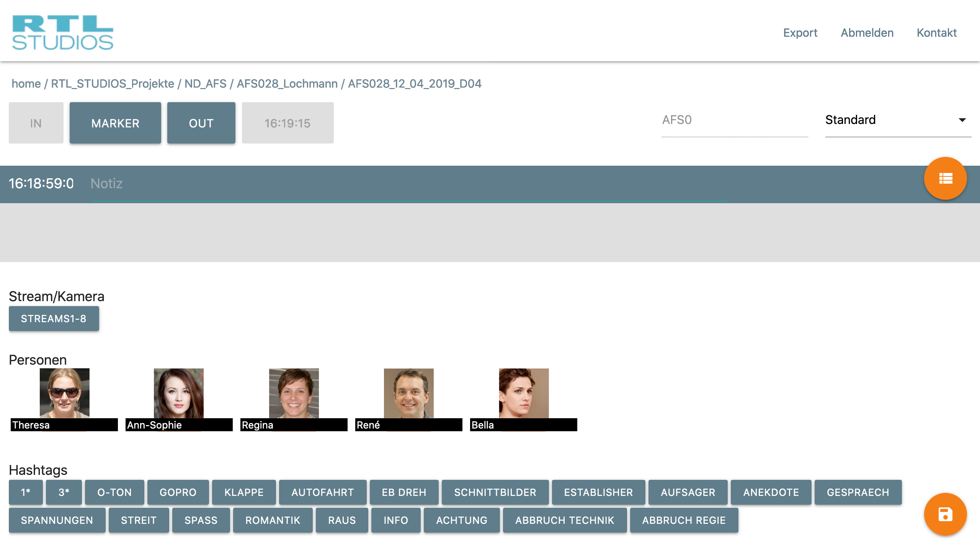Navigate to ND_AFS in breadcrumb

pyautogui.click(x=206, y=83)
